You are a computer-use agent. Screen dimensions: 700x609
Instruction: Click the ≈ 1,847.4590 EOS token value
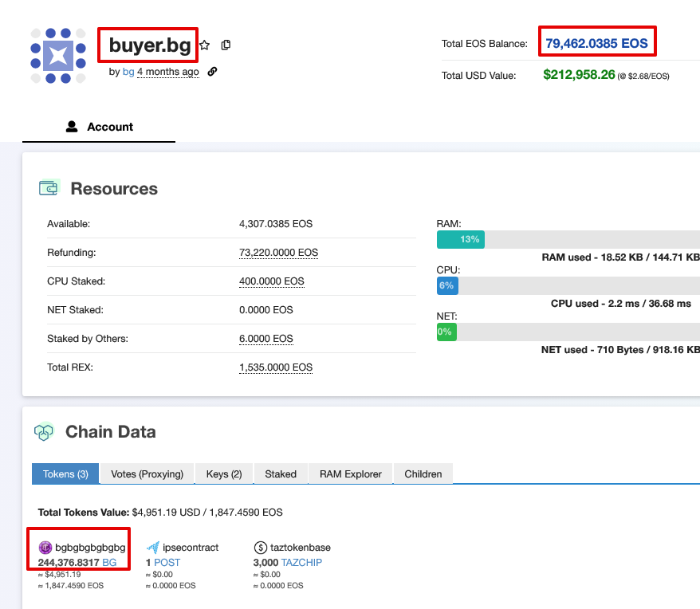coord(70,585)
